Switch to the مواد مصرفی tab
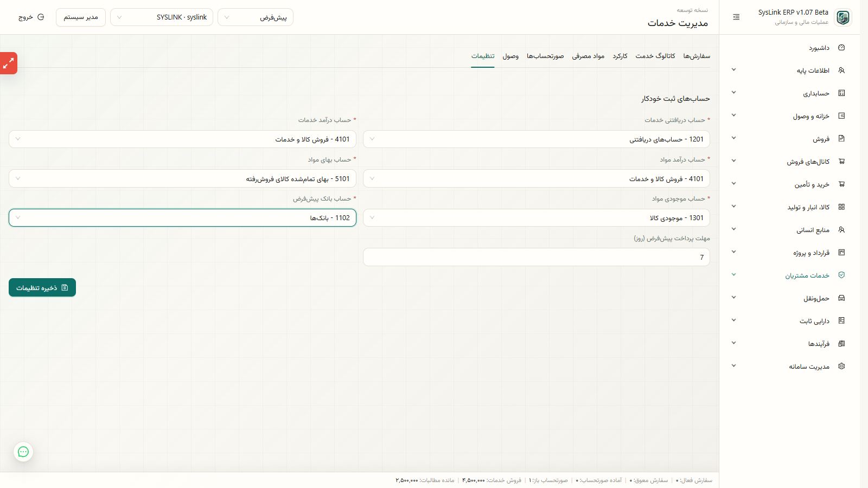The height and width of the screenshot is (488, 868). coord(588,56)
